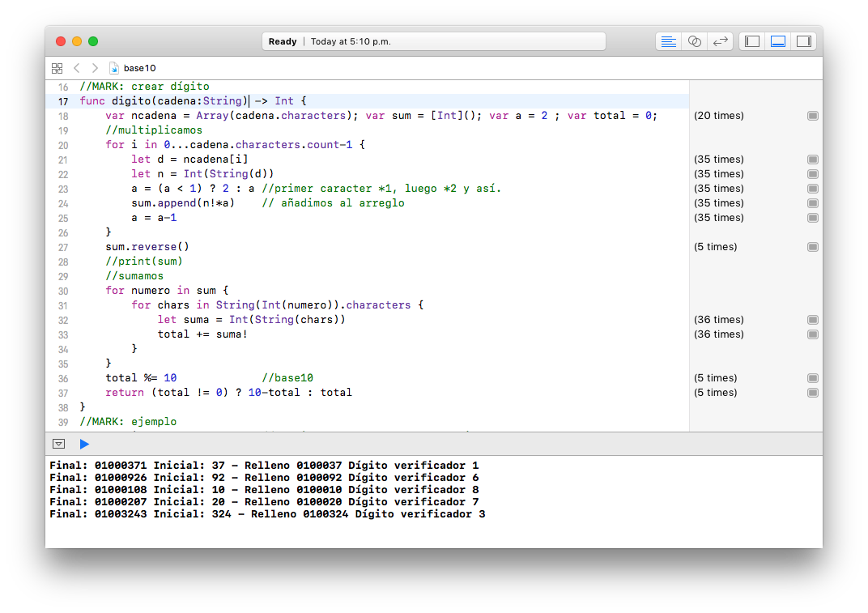
Task: Run the playground with the blue play button
Action: [84, 444]
